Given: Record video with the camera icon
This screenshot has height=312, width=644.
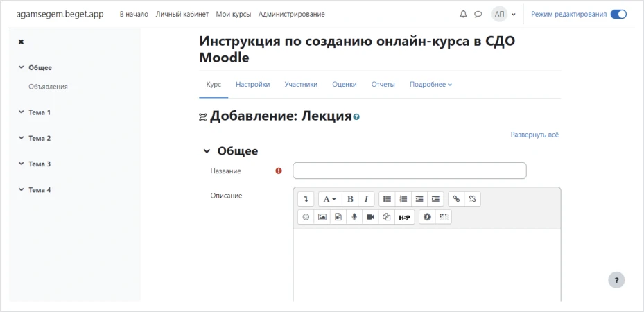Looking at the screenshot, I should (370, 217).
